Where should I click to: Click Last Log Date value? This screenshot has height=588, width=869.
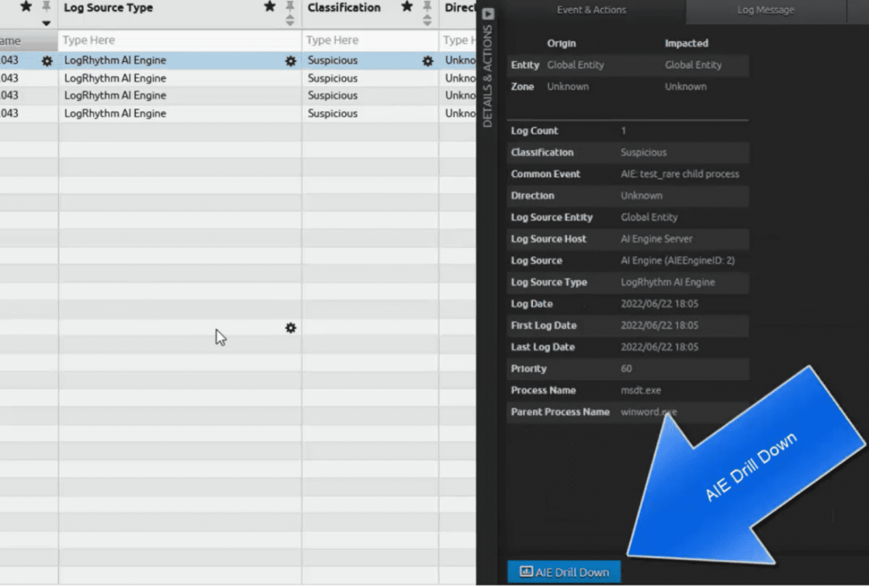(659, 347)
